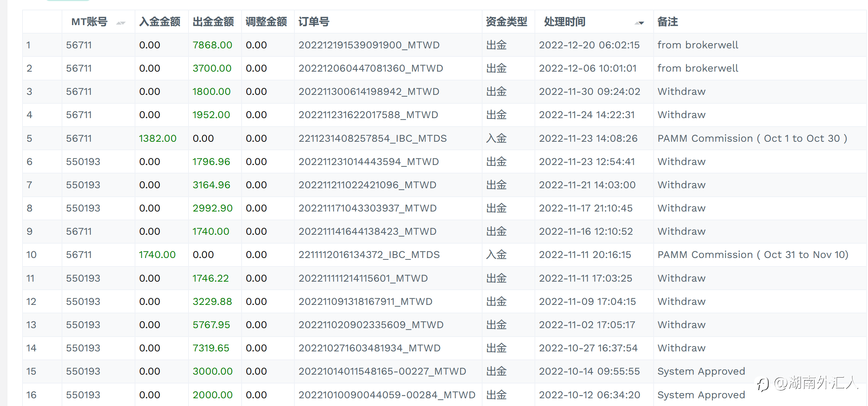Screen dimensions: 868x406
Task: Select withdrawal amount 3229.88
Action: 212,302
